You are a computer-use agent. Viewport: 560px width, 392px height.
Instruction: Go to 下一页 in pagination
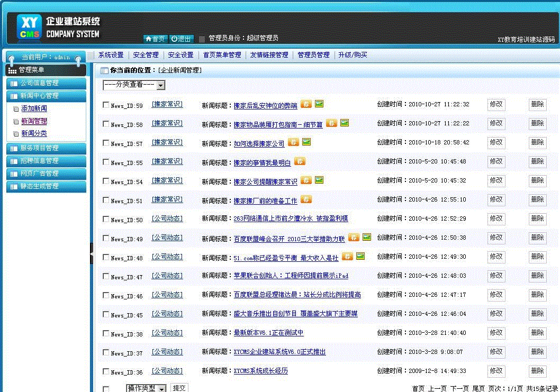point(459,388)
